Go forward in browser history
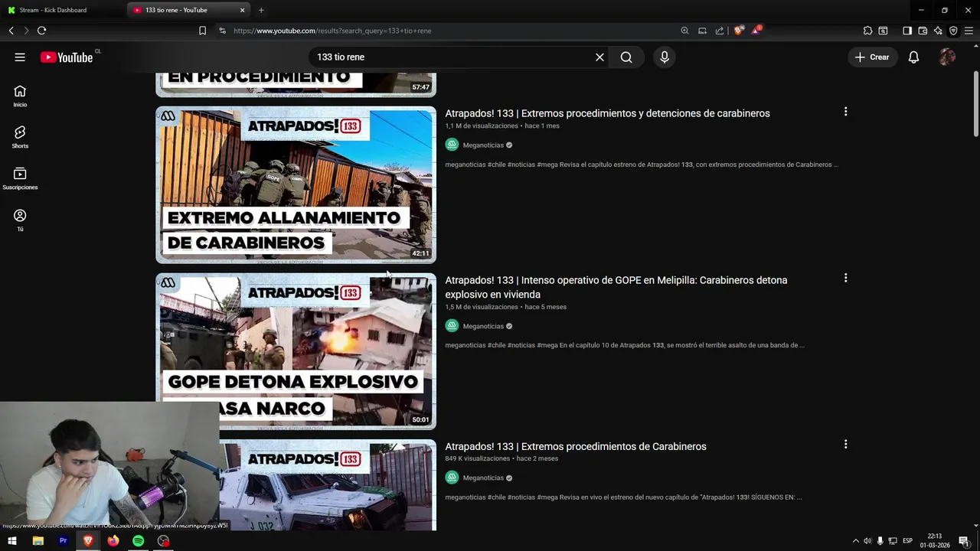The width and height of the screenshot is (980, 551). point(26,31)
